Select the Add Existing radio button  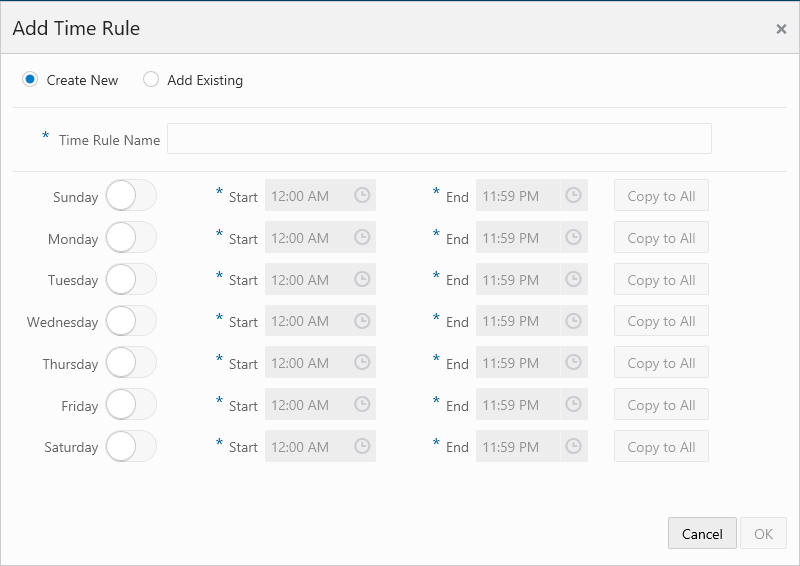pos(151,80)
